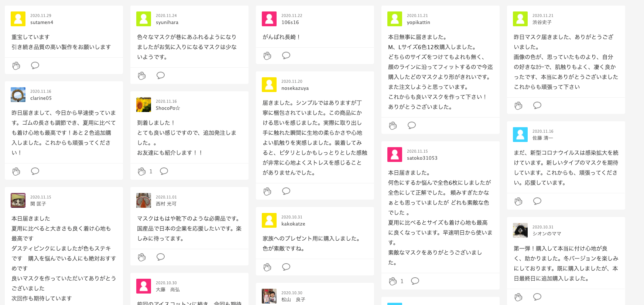This screenshot has width=644, height=305.
Task: Clap for 佐藤 清一's review
Action: pyautogui.click(x=518, y=201)
